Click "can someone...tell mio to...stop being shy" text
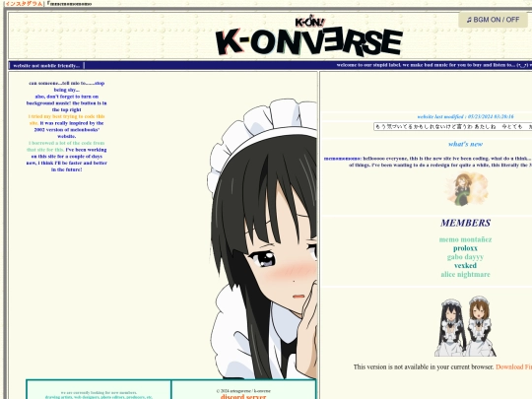Viewport: 532px width, 399px height. (67, 86)
